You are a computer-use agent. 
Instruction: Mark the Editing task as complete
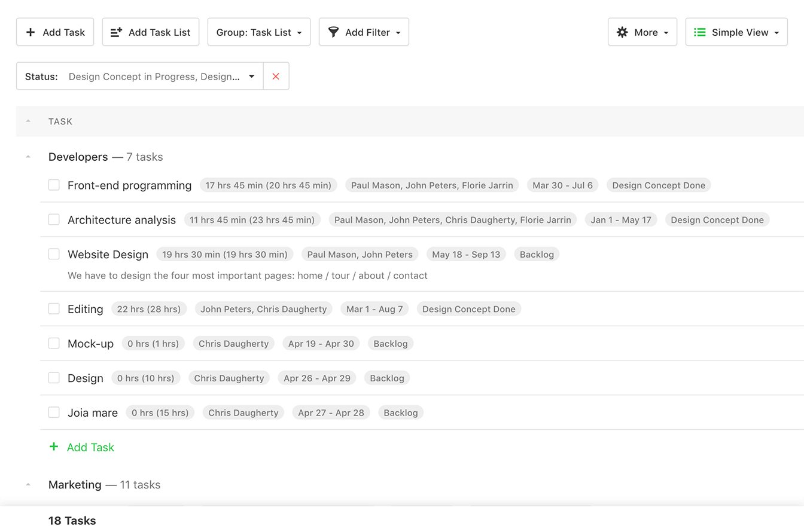(x=54, y=308)
